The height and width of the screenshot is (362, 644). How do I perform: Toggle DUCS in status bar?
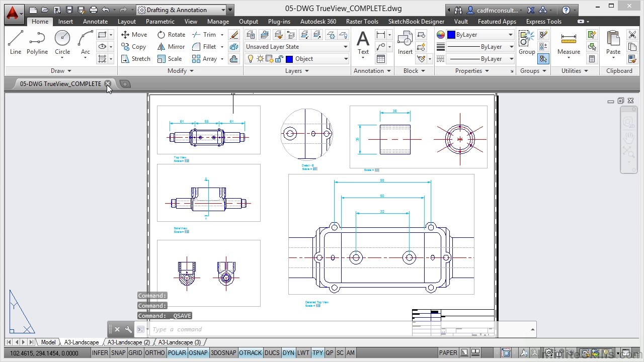[x=272, y=353]
